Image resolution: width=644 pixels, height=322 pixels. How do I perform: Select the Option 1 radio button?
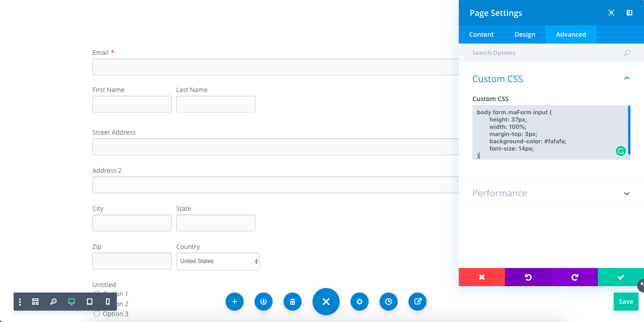pos(97,294)
